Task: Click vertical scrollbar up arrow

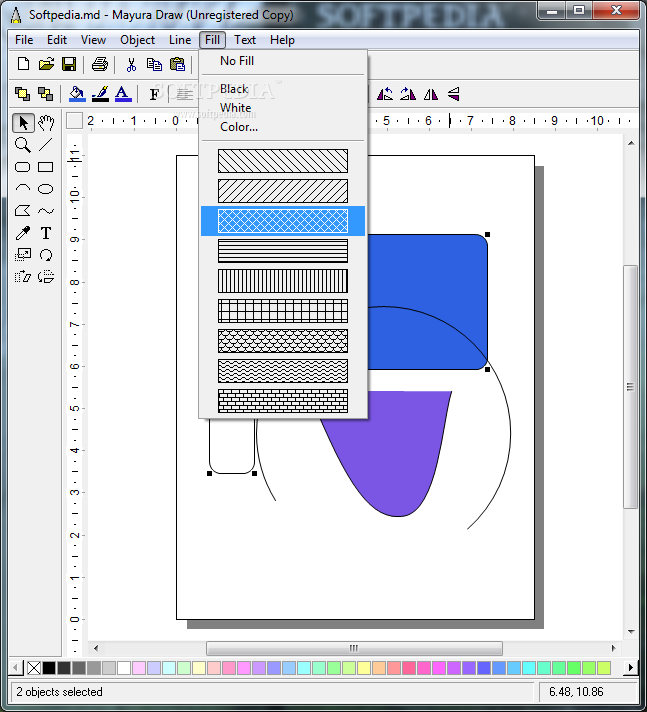Action: pyautogui.click(x=631, y=143)
